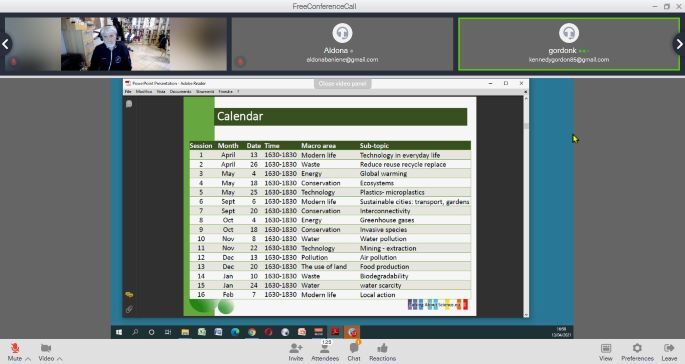Image resolution: width=685 pixels, height=364 pixels.
Task: Toggle the Mute microphone button
Action: (15, 352)
